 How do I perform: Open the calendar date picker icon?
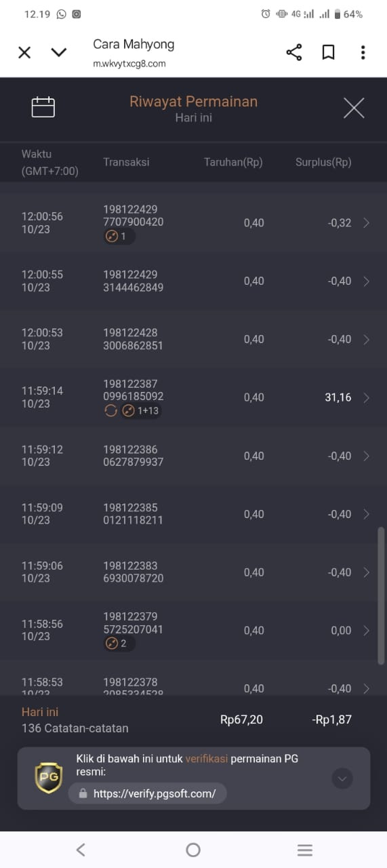coord(43,107)
